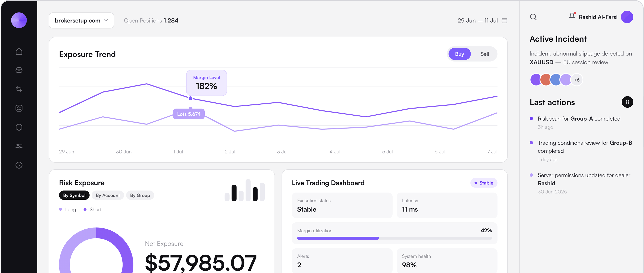Viewport: 644px width, 273px height.
Task: Click the first purple incident member avatar
Action: click(x=536, y=80)
